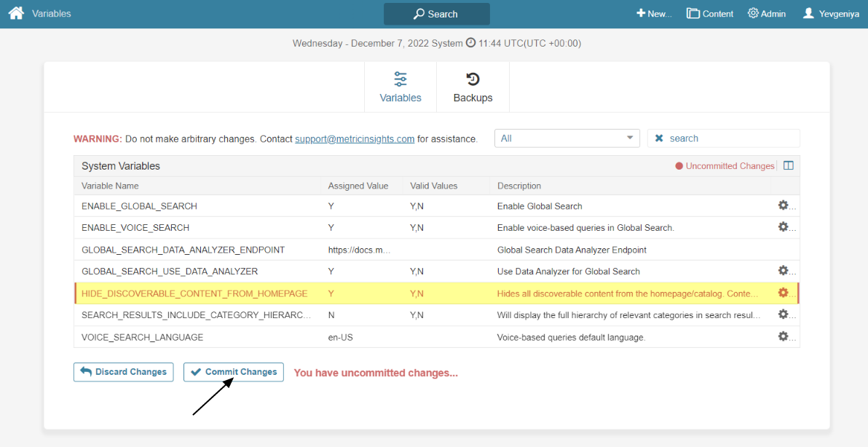Clear search filter with X icon
868x447 pixels.
pos(659,138)
